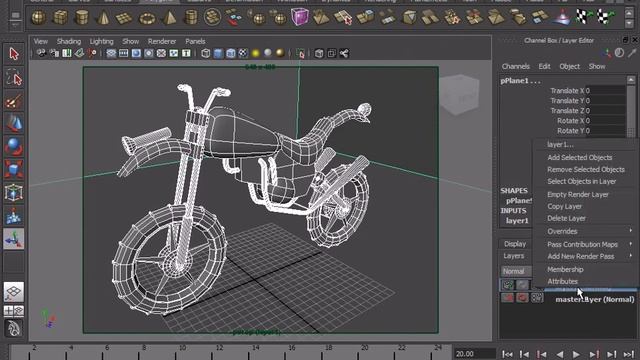Switch to single perspective view layout
This screenshot has width=640, height=360.
pos(14,292)
